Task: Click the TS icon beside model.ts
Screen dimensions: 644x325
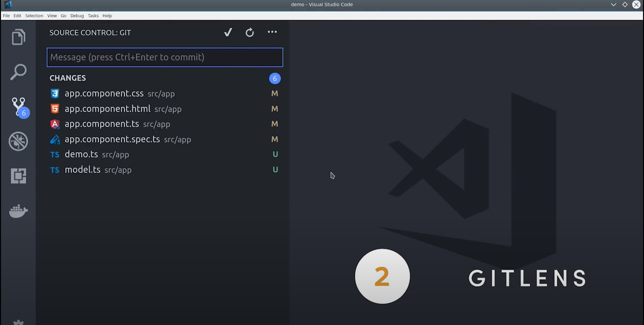Action: [55, 170]
